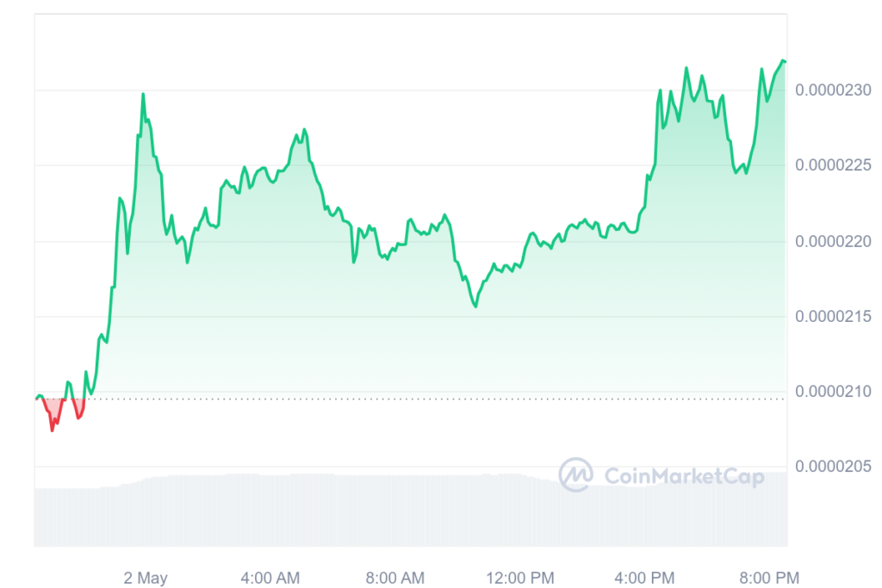The image size is (882, 588).
Task: Click the grey volume bars area
Action: tap(411, 511)
